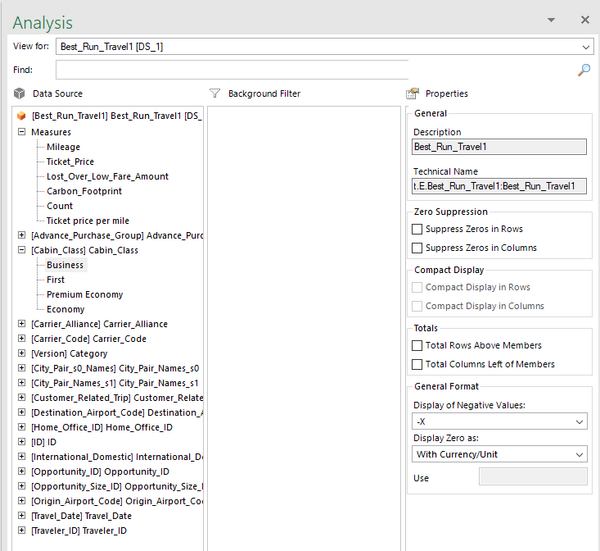Expand the Opportunity_Size_ID node
This screenshot has width=600, height=551.
[22, 486]
